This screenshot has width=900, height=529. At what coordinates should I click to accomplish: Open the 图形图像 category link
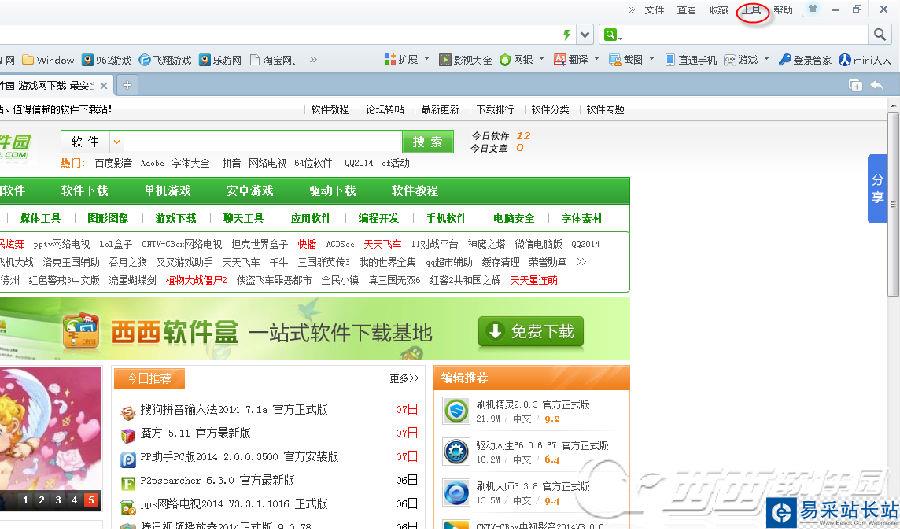point(107,218)
